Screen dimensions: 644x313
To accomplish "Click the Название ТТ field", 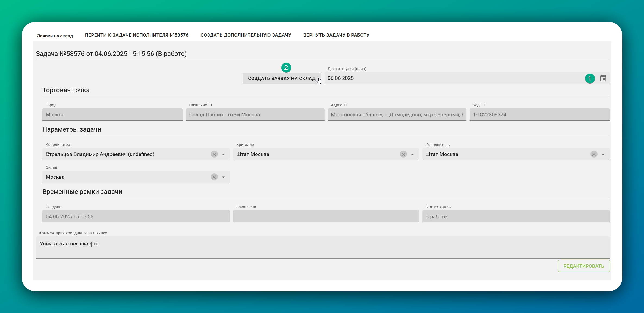I will click(x=255, y=114).
